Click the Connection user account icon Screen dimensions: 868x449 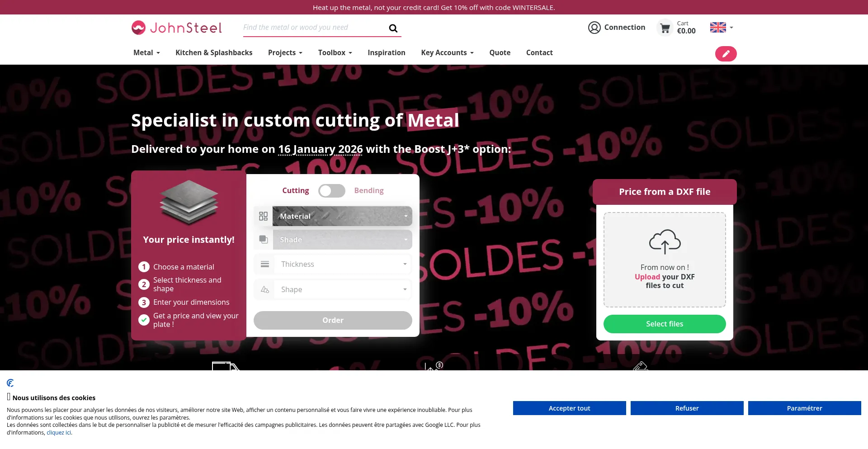[x=594, y=28]
